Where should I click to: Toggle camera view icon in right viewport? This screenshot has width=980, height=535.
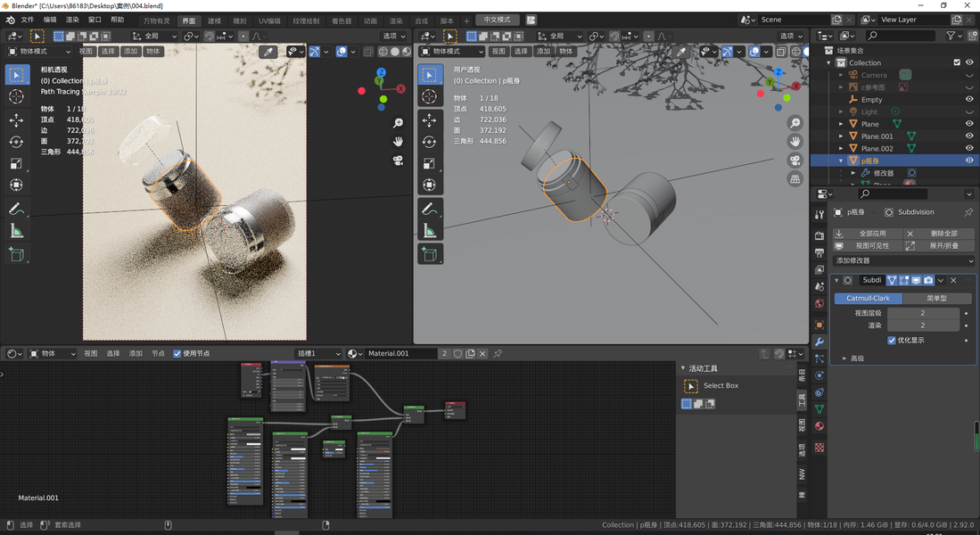pos(795,160)
